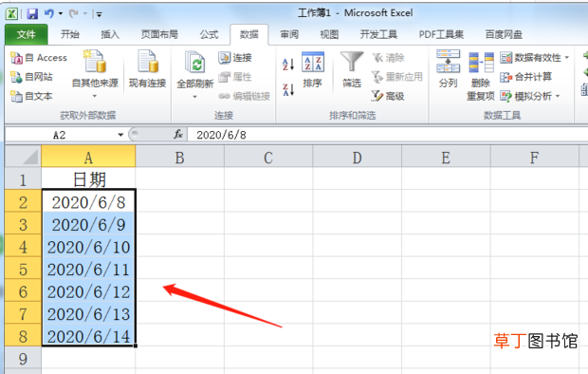
Task: Switch to the 页面布局 tab
Action: [159, 34]
